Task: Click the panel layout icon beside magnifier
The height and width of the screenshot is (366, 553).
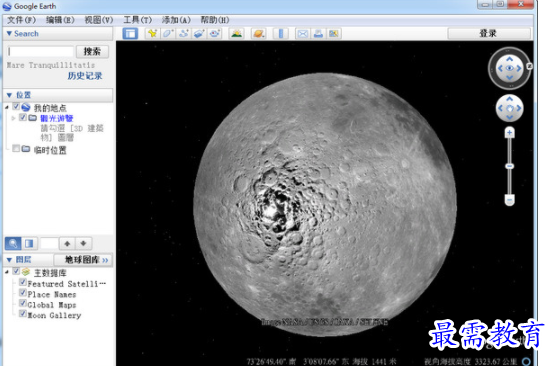Action: coord(29,243)
